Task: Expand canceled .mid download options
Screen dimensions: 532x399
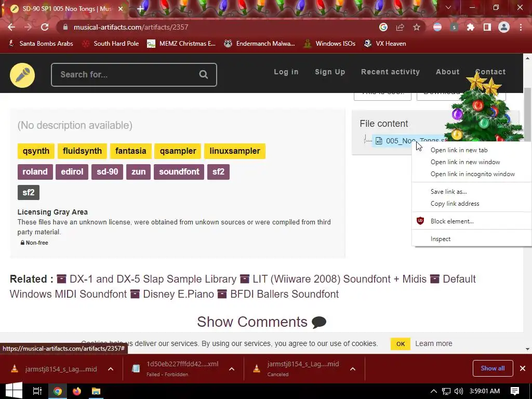Action: (x=353, y=369)
